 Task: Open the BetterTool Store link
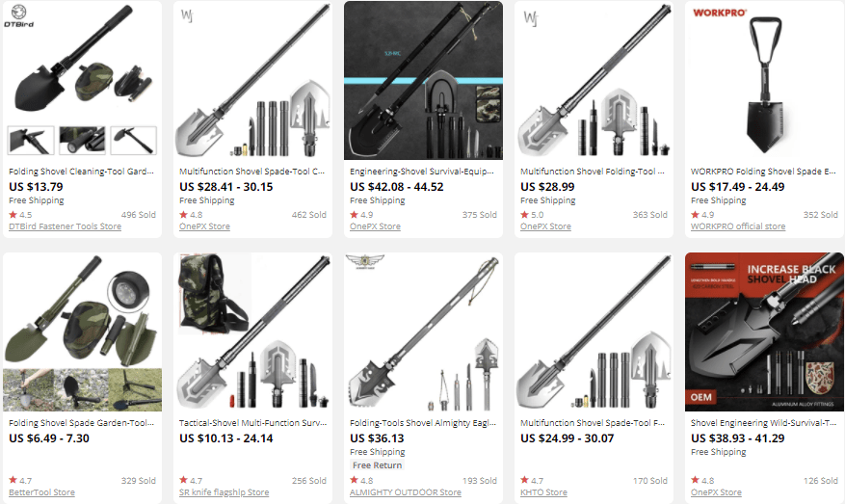[x=41, y=492]
